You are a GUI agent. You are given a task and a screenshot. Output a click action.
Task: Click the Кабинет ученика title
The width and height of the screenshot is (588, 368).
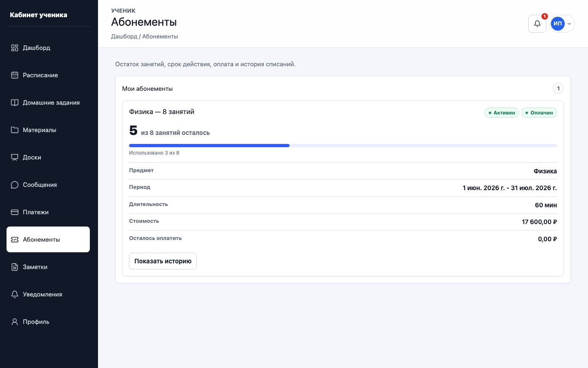pyautogui.click(x=38, y=15)
